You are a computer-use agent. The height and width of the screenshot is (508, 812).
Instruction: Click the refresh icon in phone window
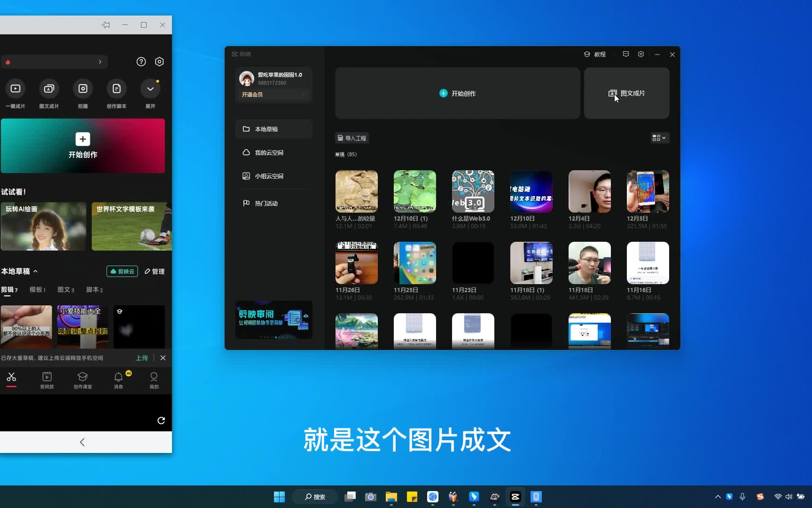tap(161, 421)
